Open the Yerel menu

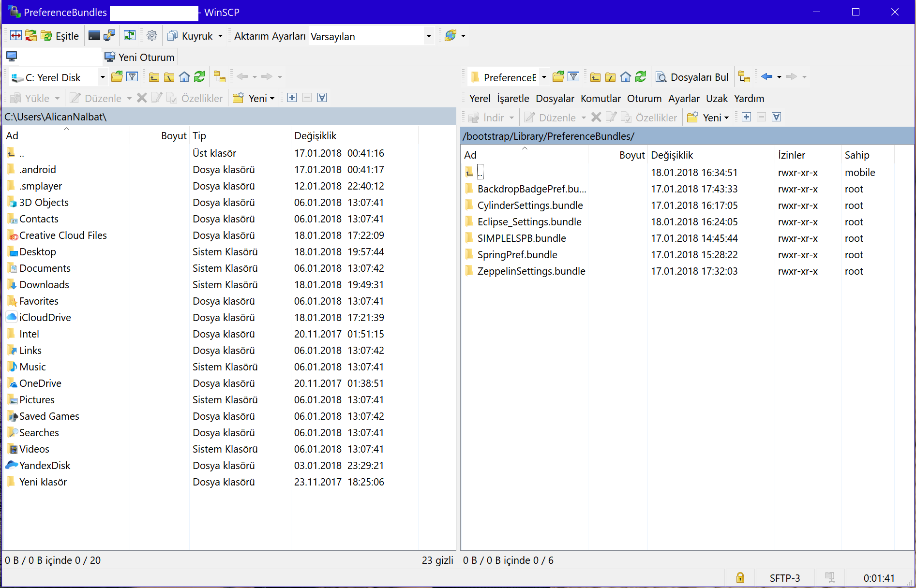tap(480, 99)
